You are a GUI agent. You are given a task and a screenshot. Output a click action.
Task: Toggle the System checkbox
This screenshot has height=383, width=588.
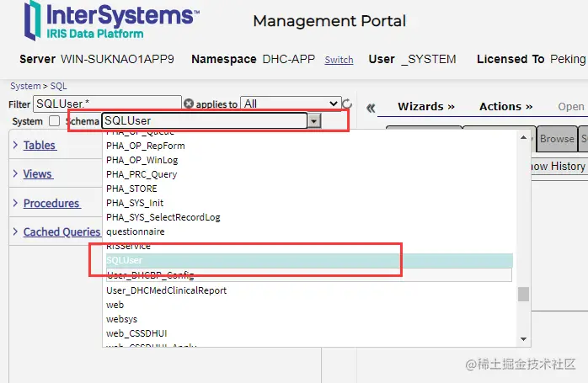[55, 121]
